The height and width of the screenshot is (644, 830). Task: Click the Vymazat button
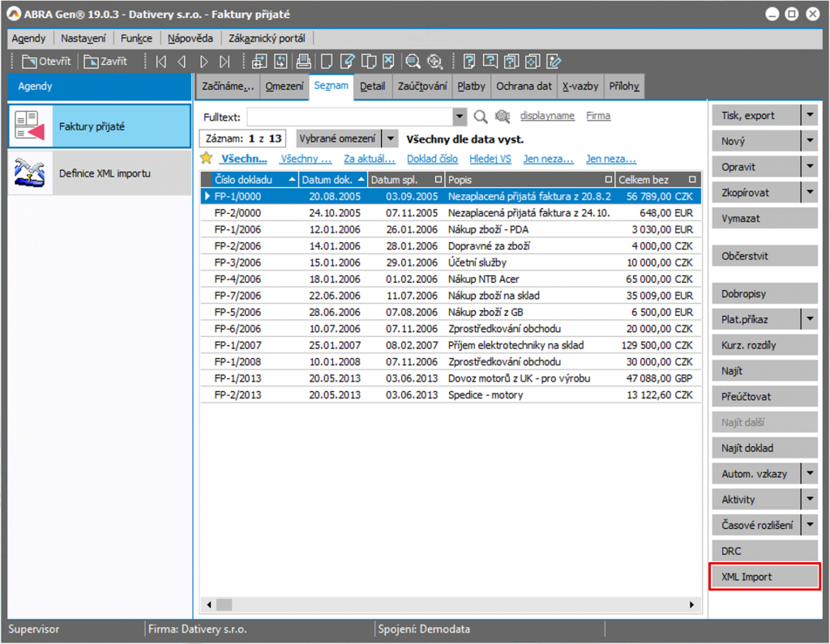point(765,219)
